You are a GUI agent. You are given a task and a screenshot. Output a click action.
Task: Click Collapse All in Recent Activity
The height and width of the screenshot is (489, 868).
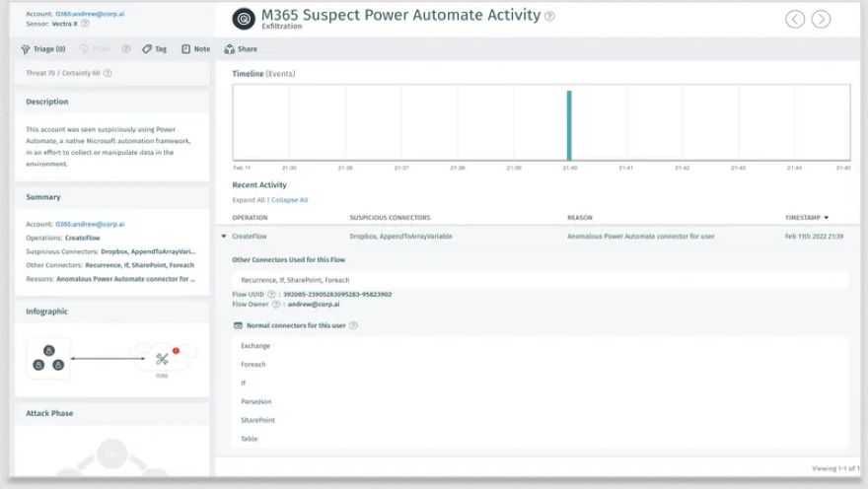click(290, 200)
